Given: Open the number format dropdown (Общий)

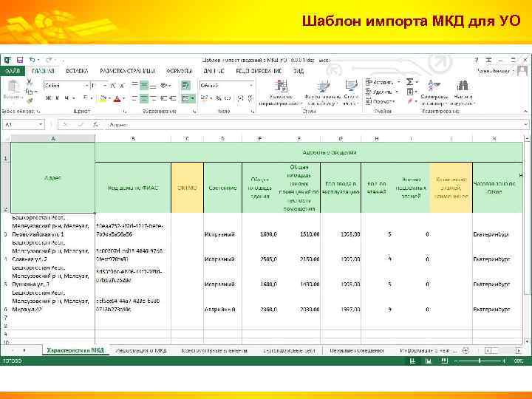Looking at the screenshot, I should (x=251, y=86).
